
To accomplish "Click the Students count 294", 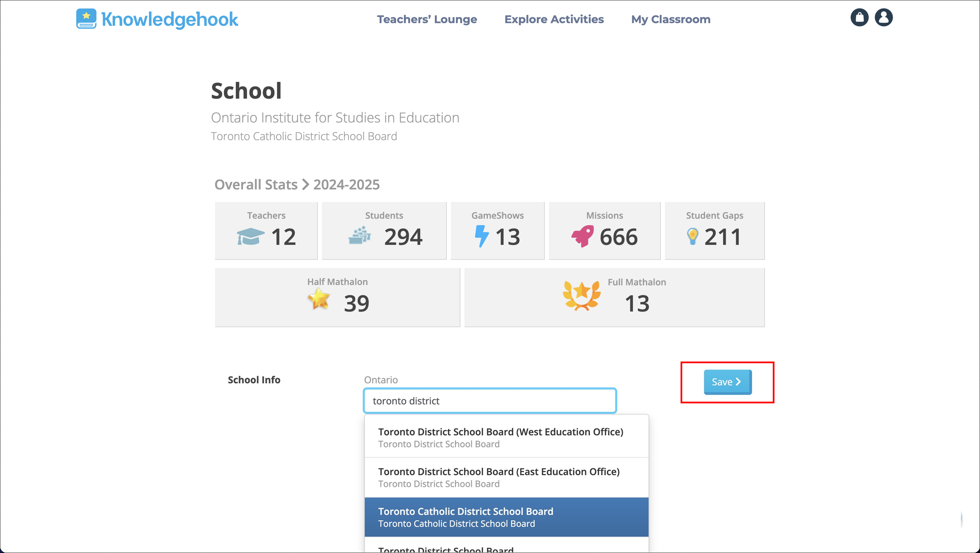I will coord(403,237).
